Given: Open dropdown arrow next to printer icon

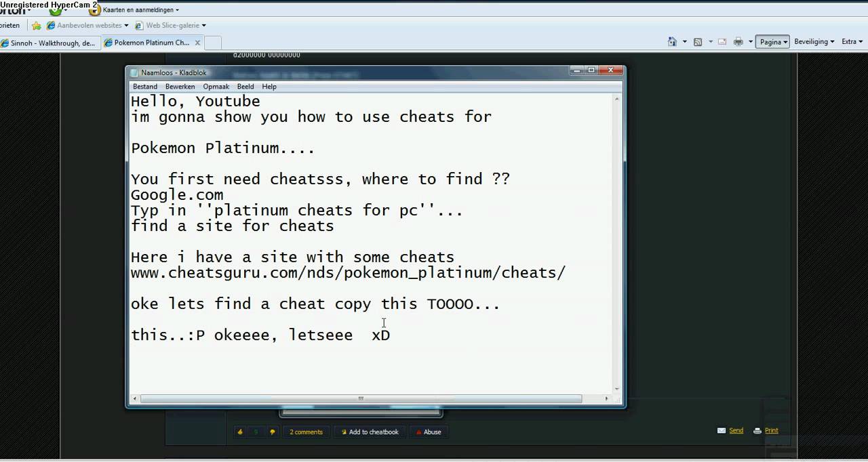Looking at the screenshot, I should [751, 42].
